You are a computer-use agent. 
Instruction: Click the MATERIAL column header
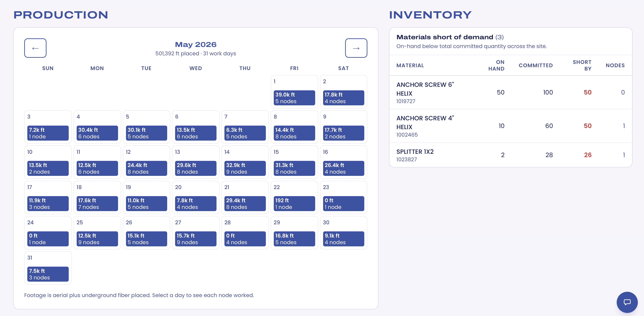coord(410,65)
